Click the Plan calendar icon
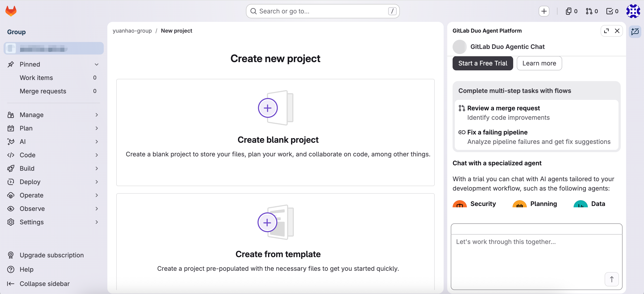The image size is (644, 294). click(x=11, y=128)
